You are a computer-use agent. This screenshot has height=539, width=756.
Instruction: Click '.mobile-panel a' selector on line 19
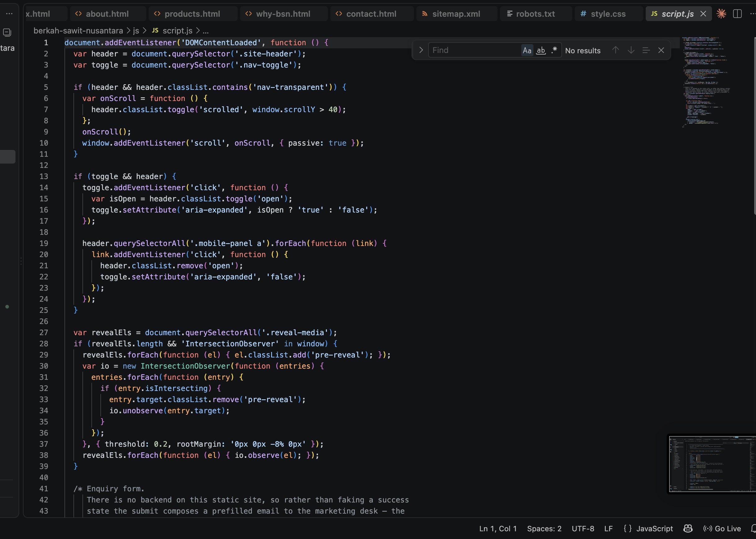(x=228, y=243)
